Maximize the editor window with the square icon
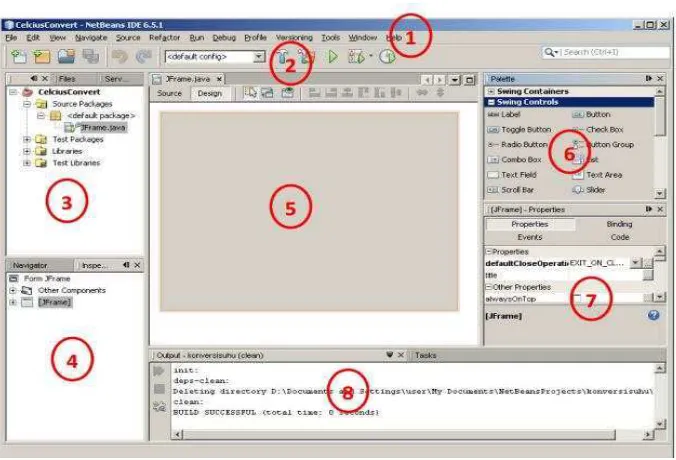 [x=470, y=80]
